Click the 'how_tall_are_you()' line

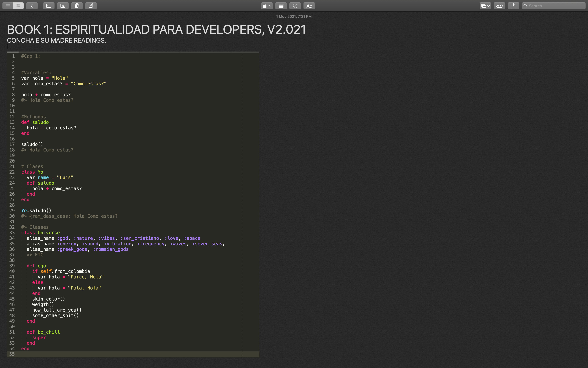click(57, 310)
